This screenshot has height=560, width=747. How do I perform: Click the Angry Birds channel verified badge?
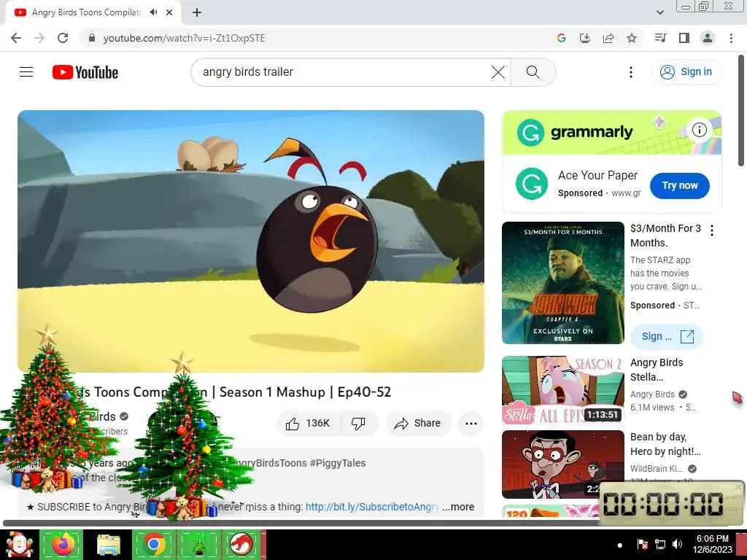124,416
